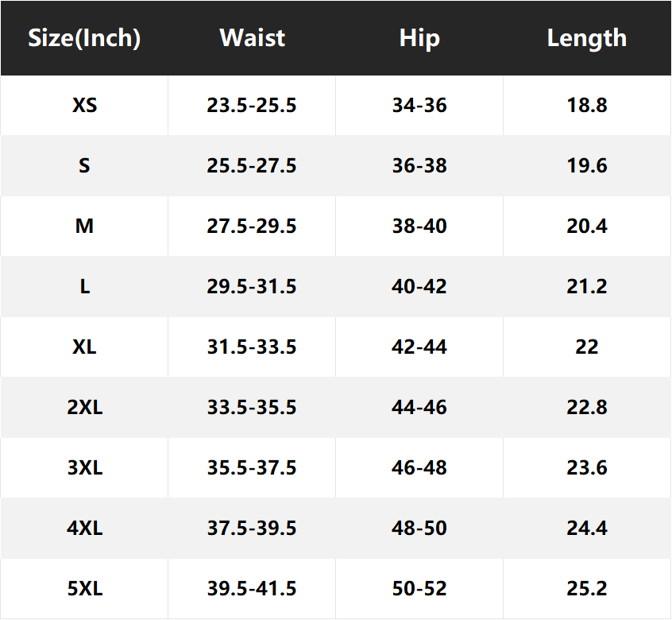This screenshot has height=620, width=672.
Task: Select the L size row label
Action: 84,286
